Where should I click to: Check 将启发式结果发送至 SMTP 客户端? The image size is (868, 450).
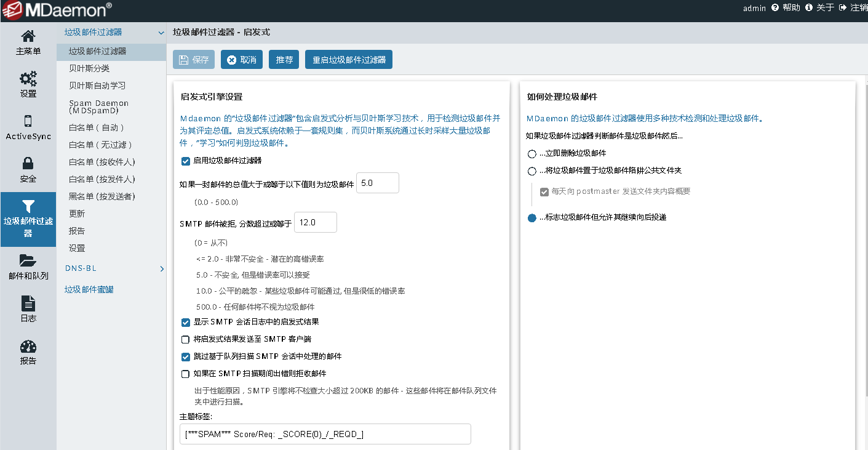pos(185,339)
